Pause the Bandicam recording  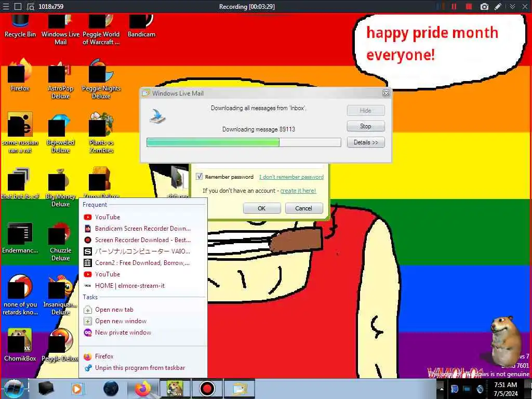click(x=454, y=6)
